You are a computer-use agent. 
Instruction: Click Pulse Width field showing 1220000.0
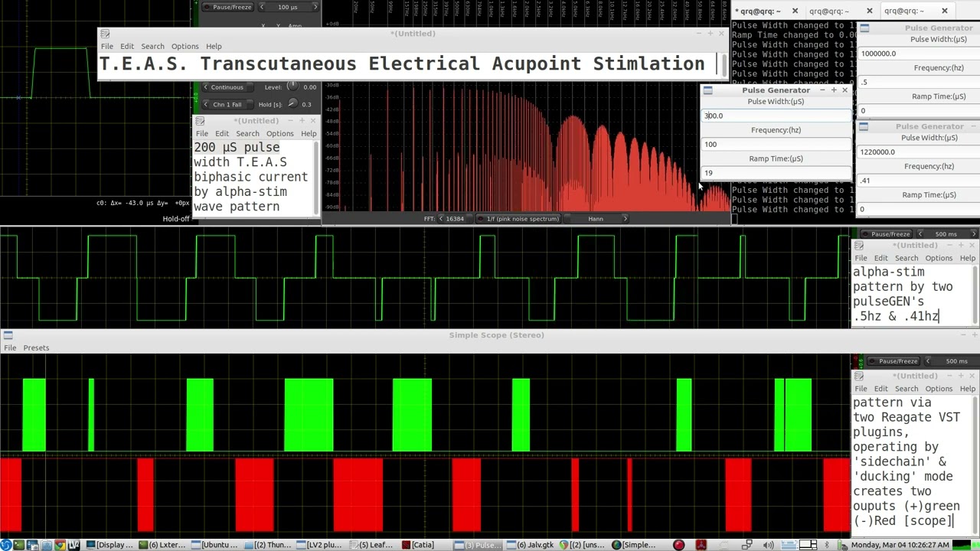tap(919, 152)
